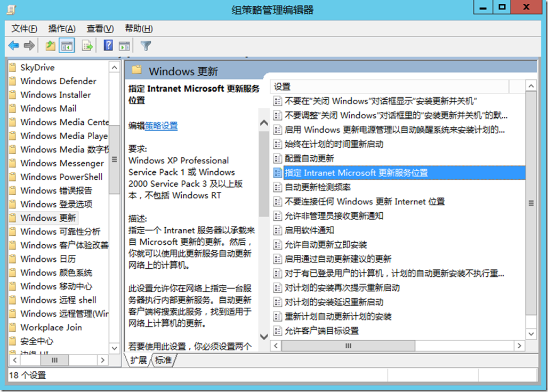
Task: Select Windows Media Player tree folder
Action: (x=65, y=135)
